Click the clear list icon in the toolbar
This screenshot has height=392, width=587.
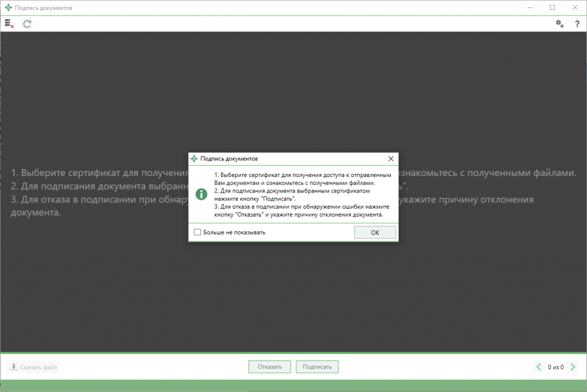point(9,23)
